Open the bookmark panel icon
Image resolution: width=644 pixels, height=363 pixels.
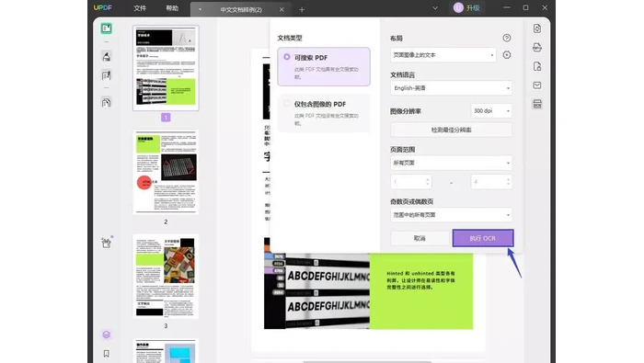click(107, 354)
